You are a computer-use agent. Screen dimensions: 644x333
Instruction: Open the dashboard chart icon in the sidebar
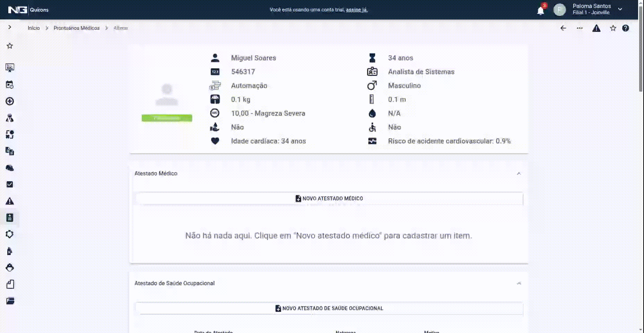pos(10,68)
